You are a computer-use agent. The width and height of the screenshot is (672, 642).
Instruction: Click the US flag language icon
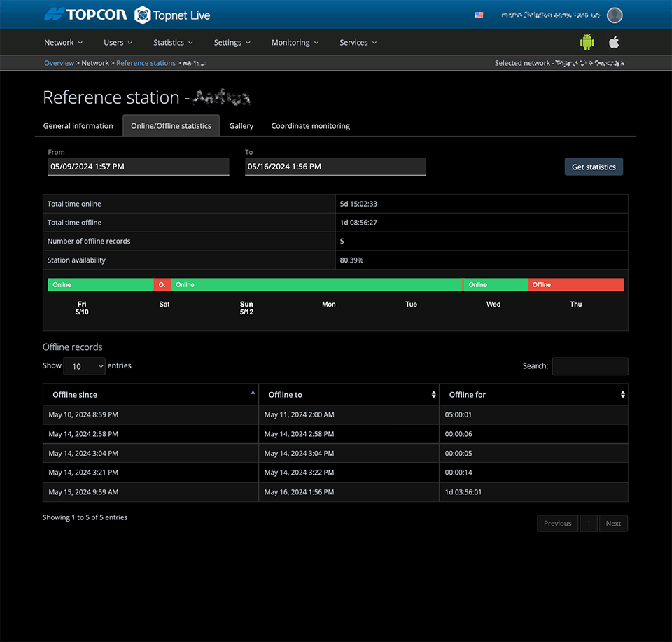point(479,15)
